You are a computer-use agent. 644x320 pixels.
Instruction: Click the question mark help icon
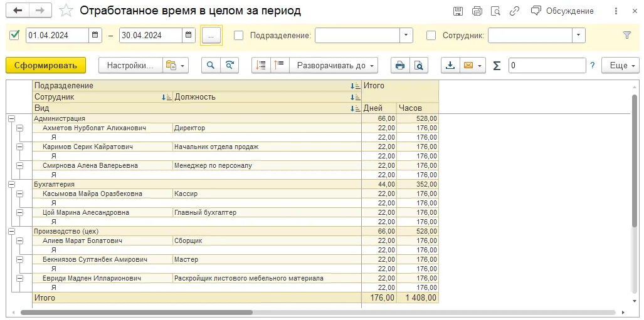tap(592, 65)
